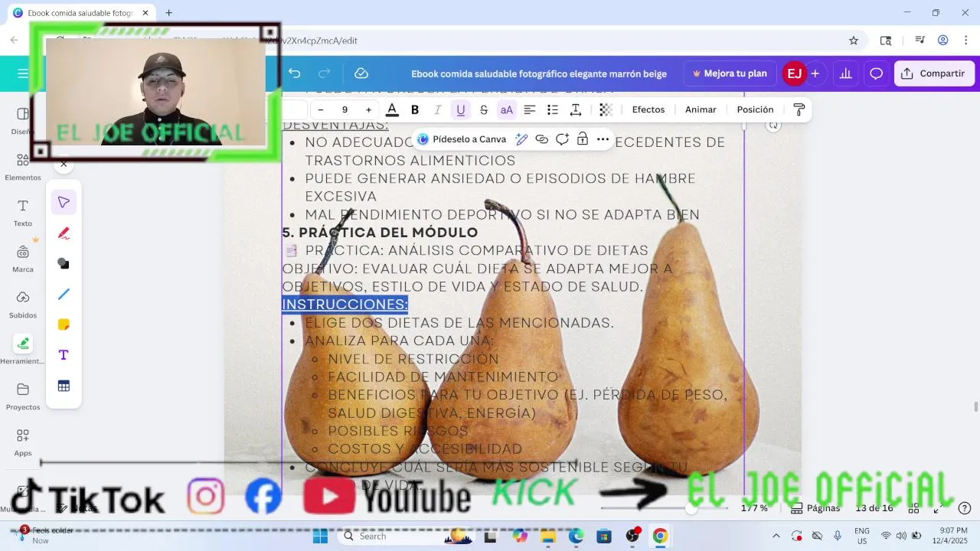Open the Windows Start menu
This screenshot has width=980, height=551.
[320, 536]
